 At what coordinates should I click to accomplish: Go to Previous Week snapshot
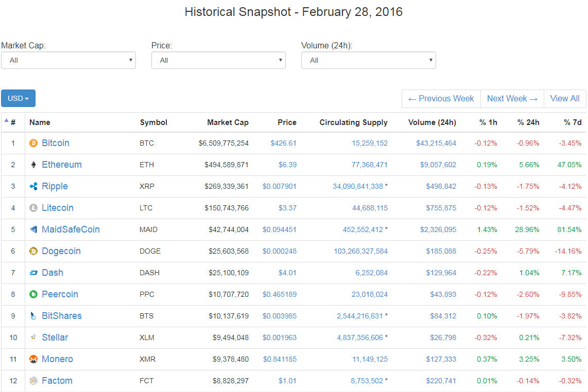441,99
